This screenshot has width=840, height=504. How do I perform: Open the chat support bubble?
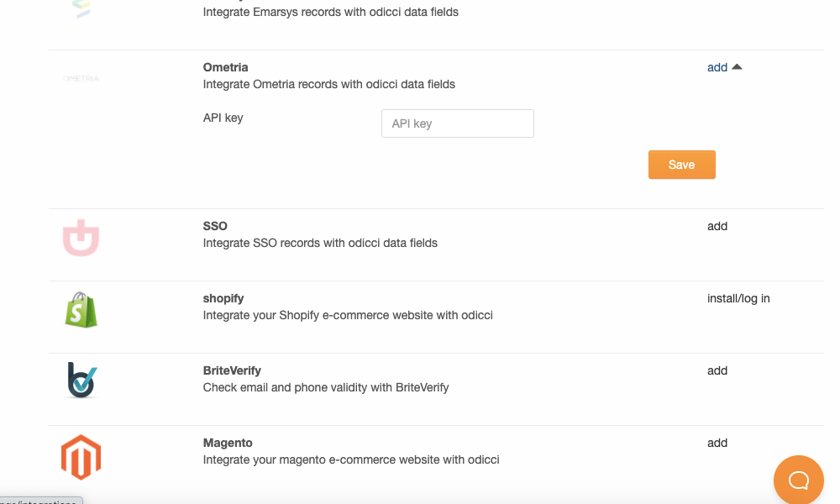[798, 480]
